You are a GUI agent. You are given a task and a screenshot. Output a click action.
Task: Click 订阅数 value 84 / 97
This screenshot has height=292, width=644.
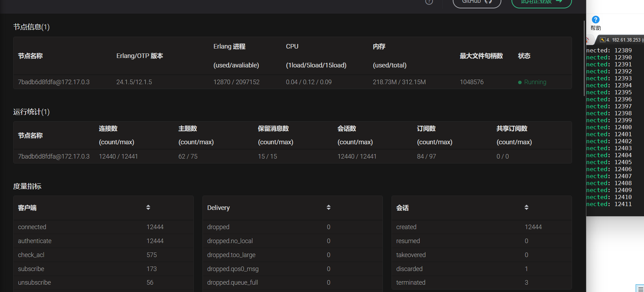pyautogui.click(x=427, y=156)
